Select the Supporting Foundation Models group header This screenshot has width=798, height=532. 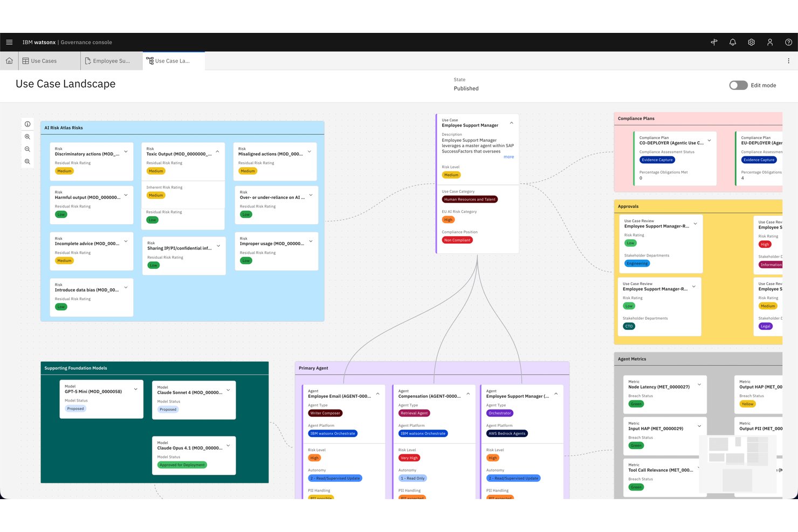click(x=155, y=368)
